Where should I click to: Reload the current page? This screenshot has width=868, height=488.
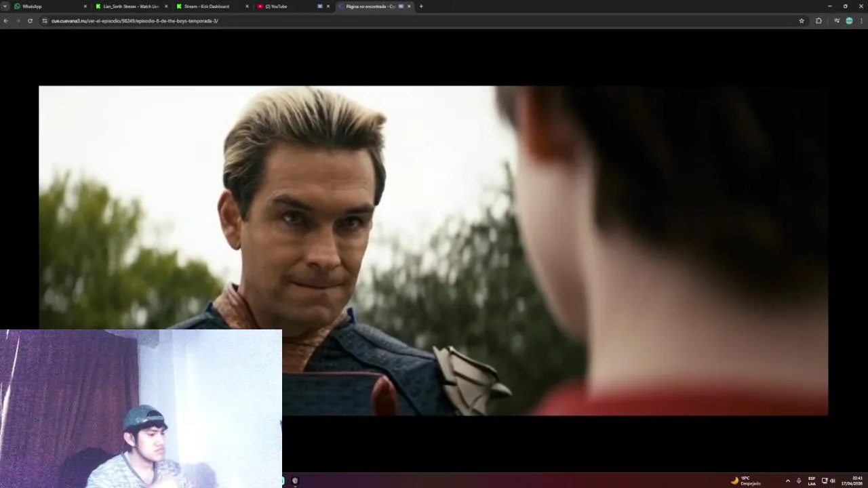click(x=30, y=21)
